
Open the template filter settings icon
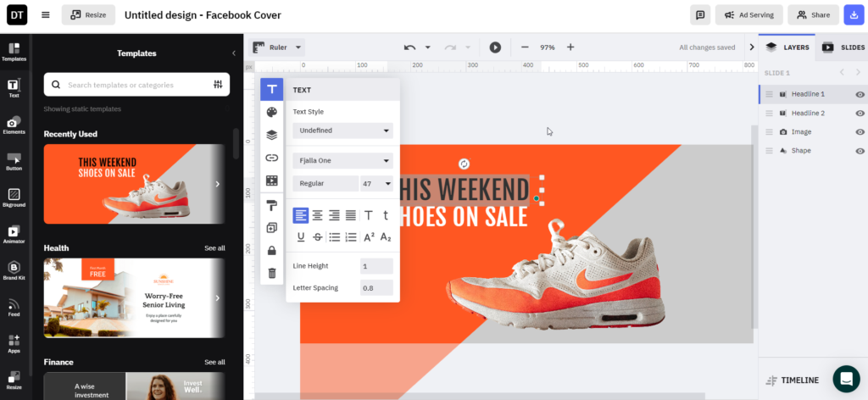(218, 85)
